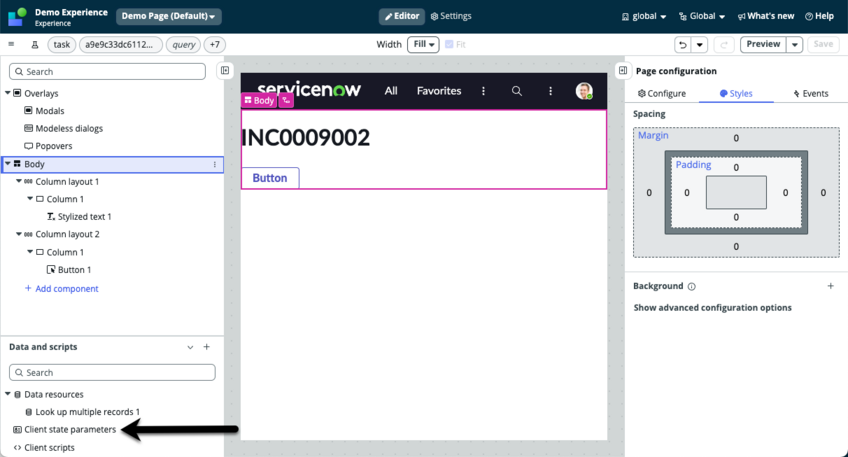848x457 pixels.
Task: Switch to the Configure tab
Action: tap(661, 94)
